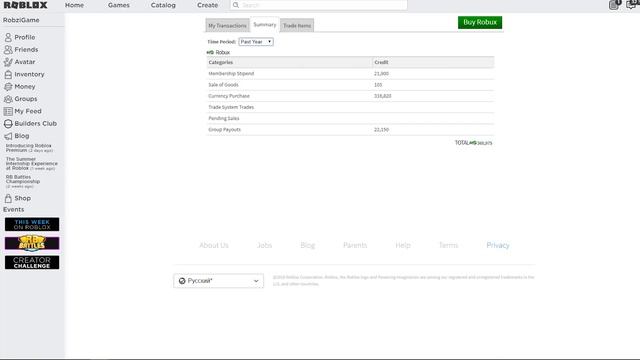The width and height of the screenshot is (640, 360).
Task: Open the Catalog menu in top bar
Action: coord(163,5)
